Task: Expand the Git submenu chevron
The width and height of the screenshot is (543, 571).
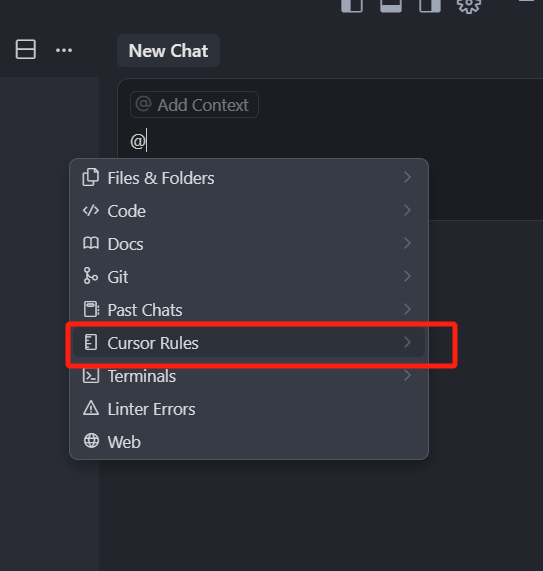Action: coord(407,276)
